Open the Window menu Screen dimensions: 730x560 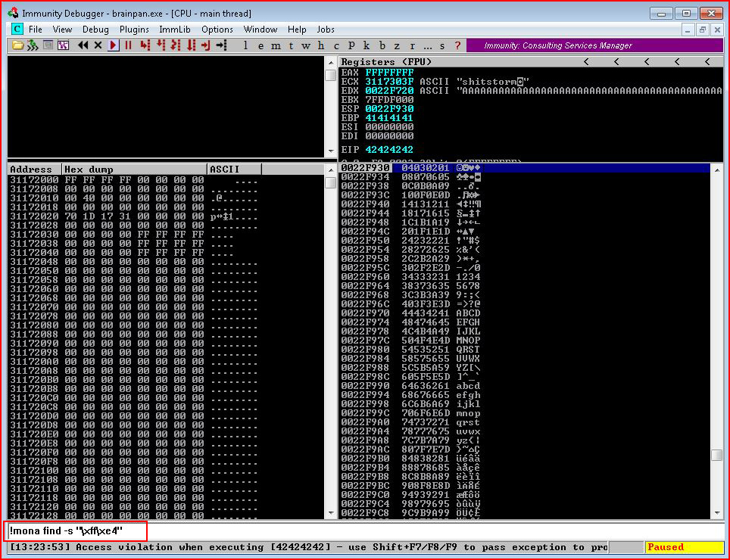click(x=260, y=30)
